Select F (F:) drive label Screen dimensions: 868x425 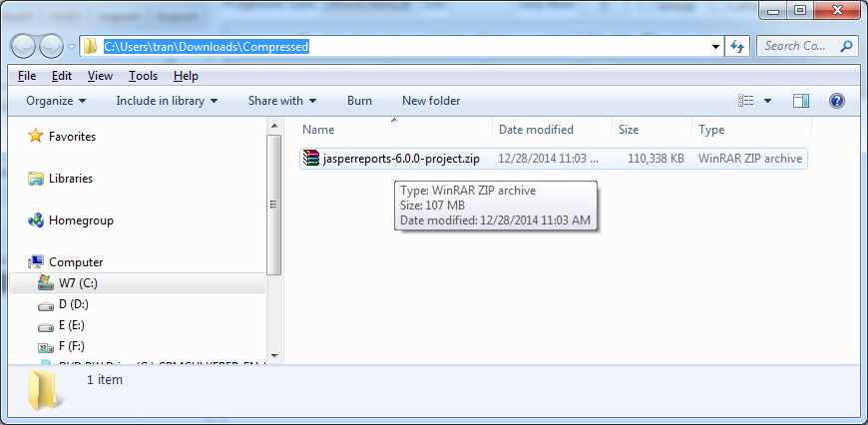coord(72,346)
